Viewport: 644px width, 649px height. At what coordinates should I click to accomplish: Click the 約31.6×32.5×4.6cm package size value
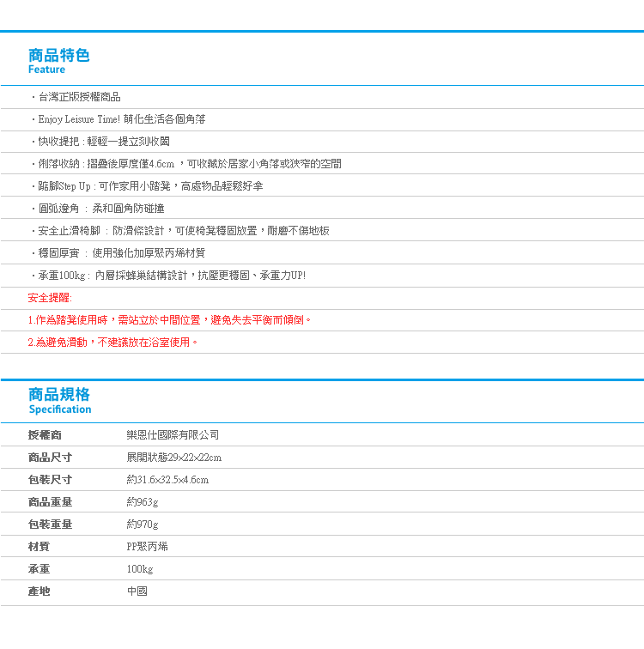coord(167,480)
